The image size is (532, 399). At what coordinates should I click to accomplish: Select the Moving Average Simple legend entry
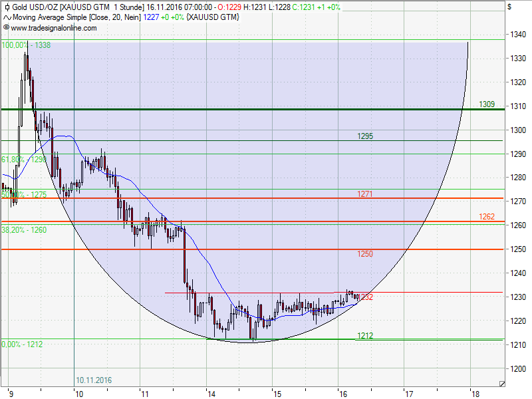tap(76, 17)
